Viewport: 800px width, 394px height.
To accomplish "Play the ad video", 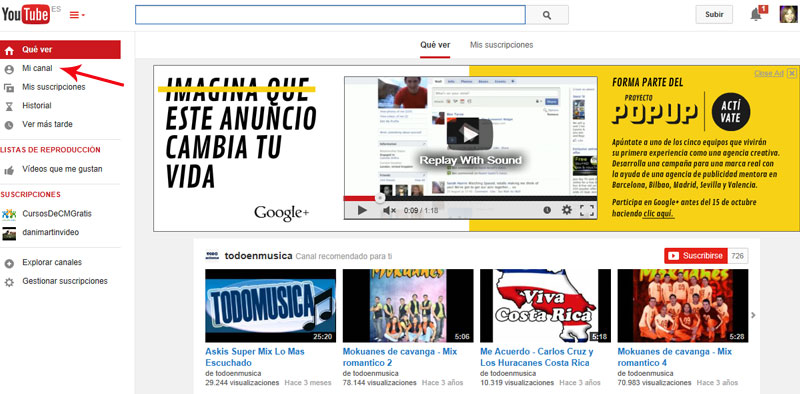I will [x=362, y=210].
